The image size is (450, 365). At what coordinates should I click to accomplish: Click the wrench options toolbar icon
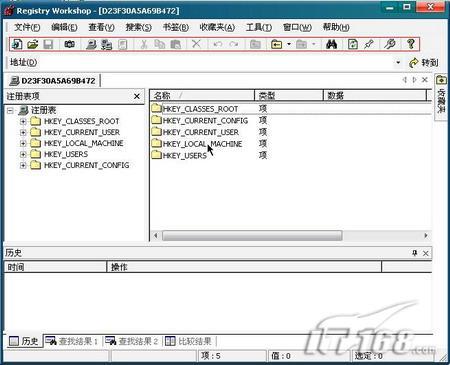(x=390, y=44)
